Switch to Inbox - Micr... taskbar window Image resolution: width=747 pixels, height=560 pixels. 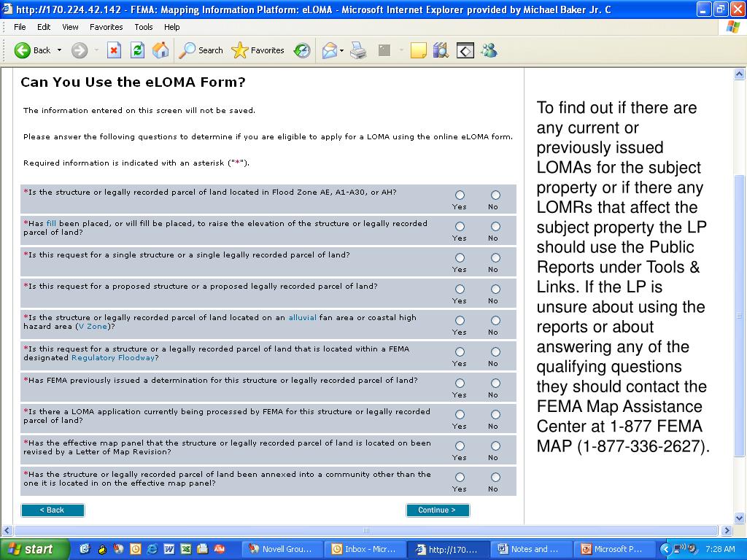365,549
